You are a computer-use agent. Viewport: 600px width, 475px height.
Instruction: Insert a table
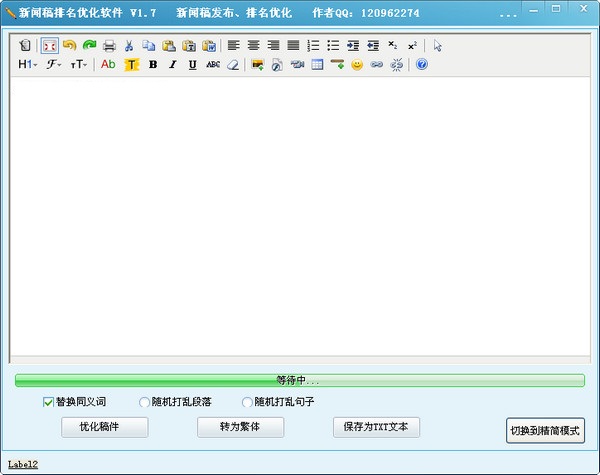click(x=317, y=64)
